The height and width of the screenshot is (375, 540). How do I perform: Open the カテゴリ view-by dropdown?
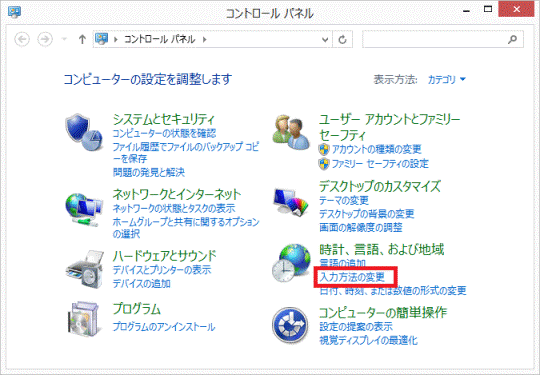(447, 80)
